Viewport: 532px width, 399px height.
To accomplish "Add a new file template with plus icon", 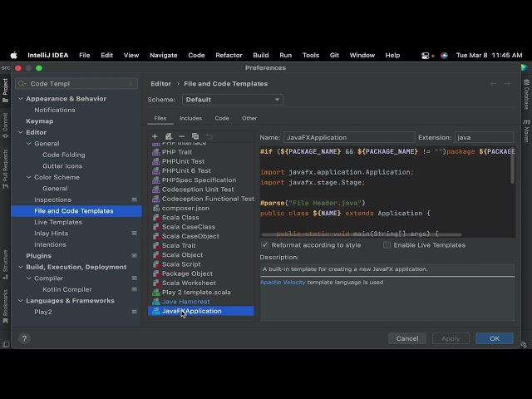I will (155, 136).
